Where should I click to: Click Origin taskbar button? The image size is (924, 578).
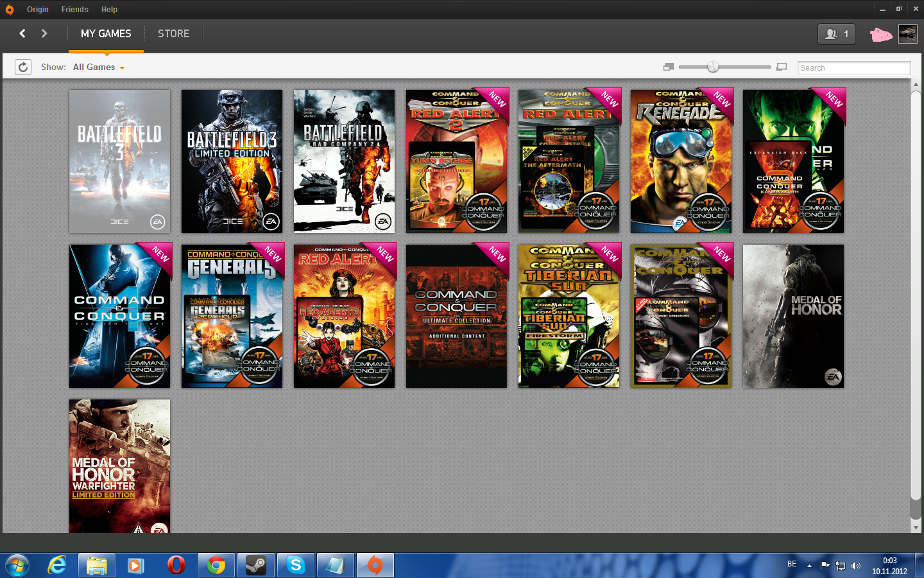pyautogui.click(x=375, y=566)
